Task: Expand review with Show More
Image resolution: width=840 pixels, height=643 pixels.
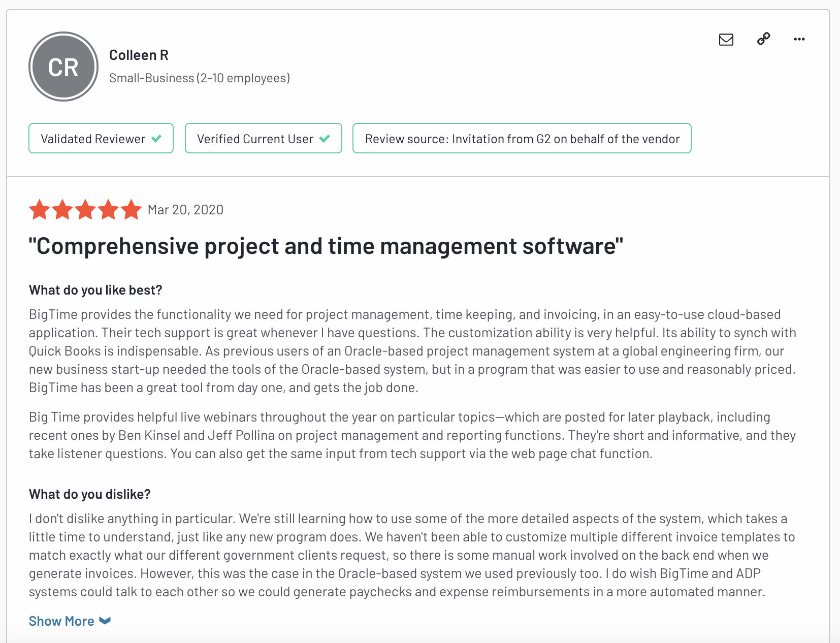Action: click(70, 621)
